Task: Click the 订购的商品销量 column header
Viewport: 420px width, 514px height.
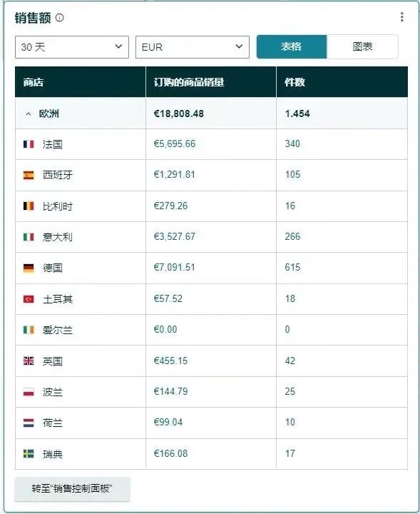Action: [x=189, y=82]
